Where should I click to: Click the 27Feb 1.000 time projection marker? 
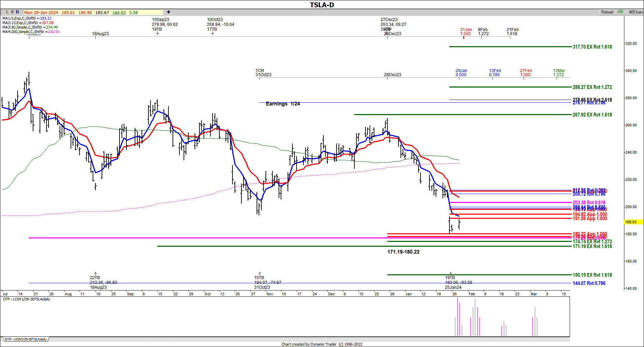pyautogui.click(x=526, y=73)
